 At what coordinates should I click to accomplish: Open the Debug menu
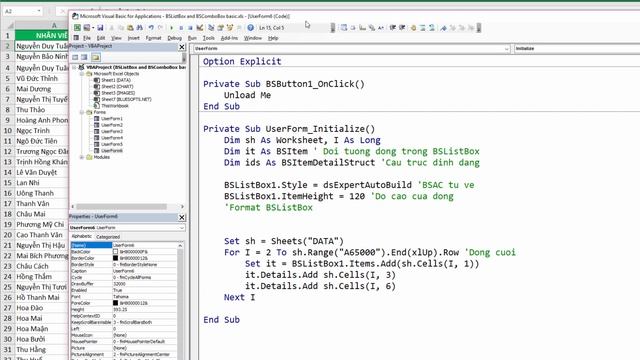click(174, 38)
